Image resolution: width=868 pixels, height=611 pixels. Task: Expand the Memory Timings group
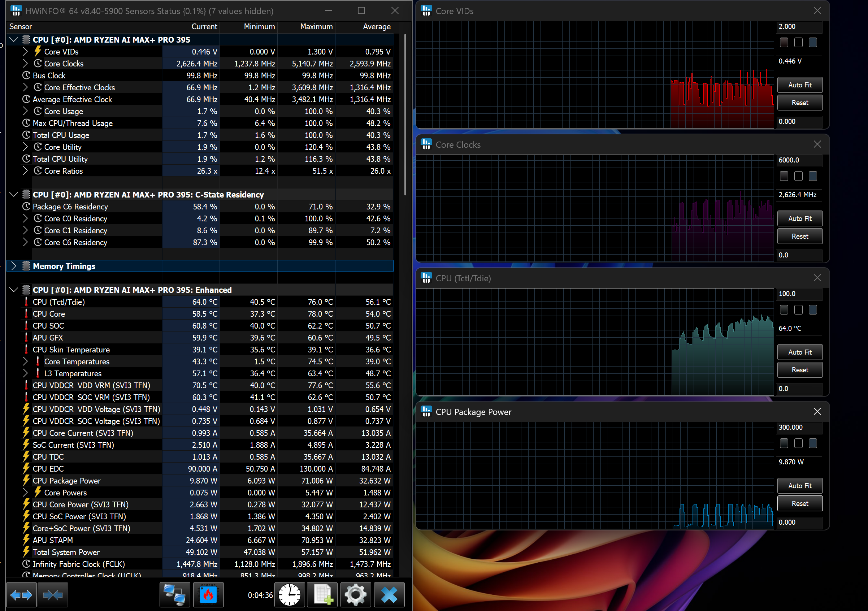pos(14,266)
